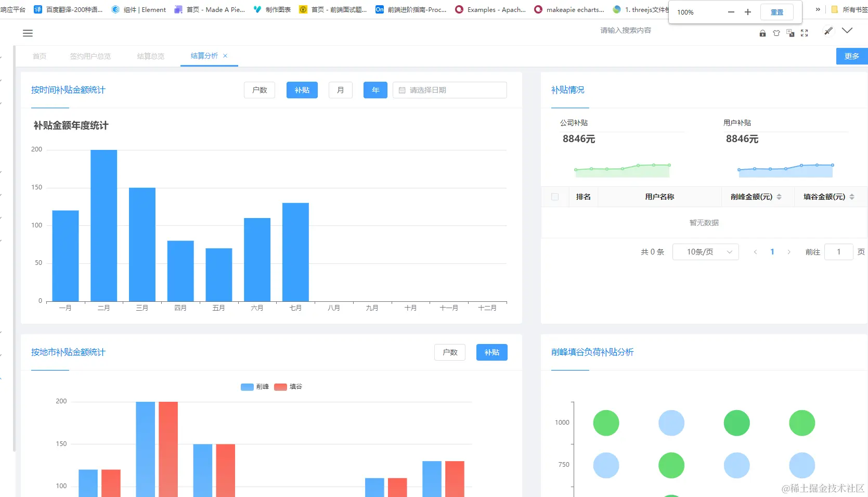
Task: Switch to 结算总览 tab
Action: point(151,56)
